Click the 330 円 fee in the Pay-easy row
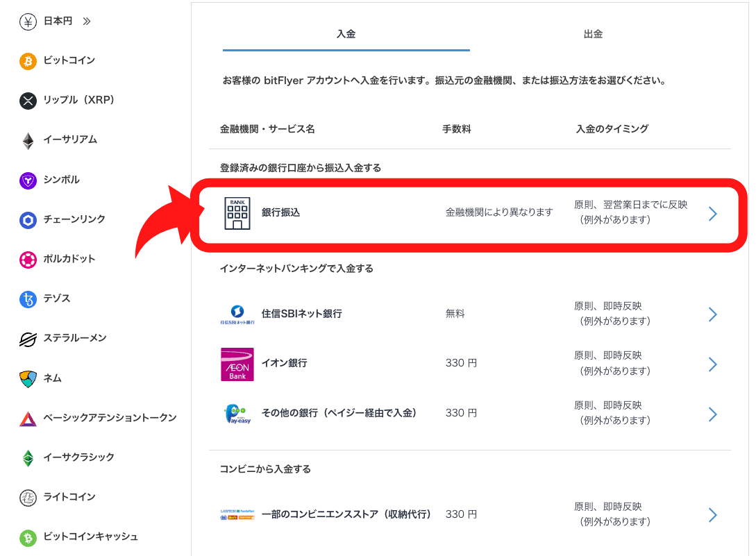Screen dimensions: 756x556 click(462, 413)
